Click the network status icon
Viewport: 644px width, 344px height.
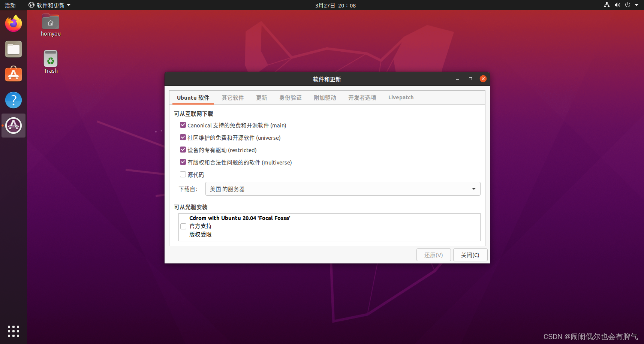click(607, 5)
